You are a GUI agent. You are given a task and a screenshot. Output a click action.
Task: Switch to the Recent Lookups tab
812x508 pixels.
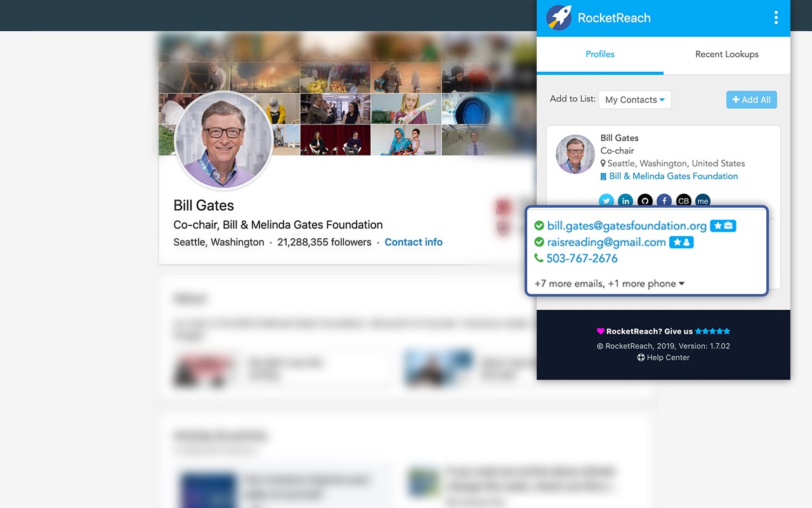(727, 54)
